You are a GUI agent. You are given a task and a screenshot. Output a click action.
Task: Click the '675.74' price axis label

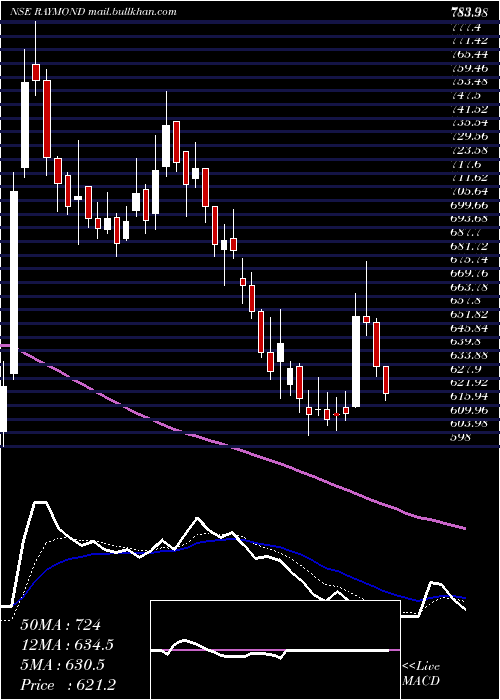tap(470, 259)
